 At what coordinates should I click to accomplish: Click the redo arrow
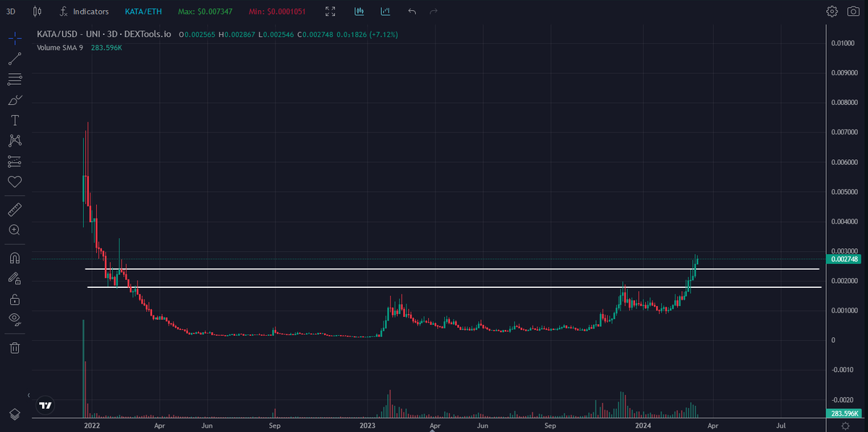(x=434, y=12)
